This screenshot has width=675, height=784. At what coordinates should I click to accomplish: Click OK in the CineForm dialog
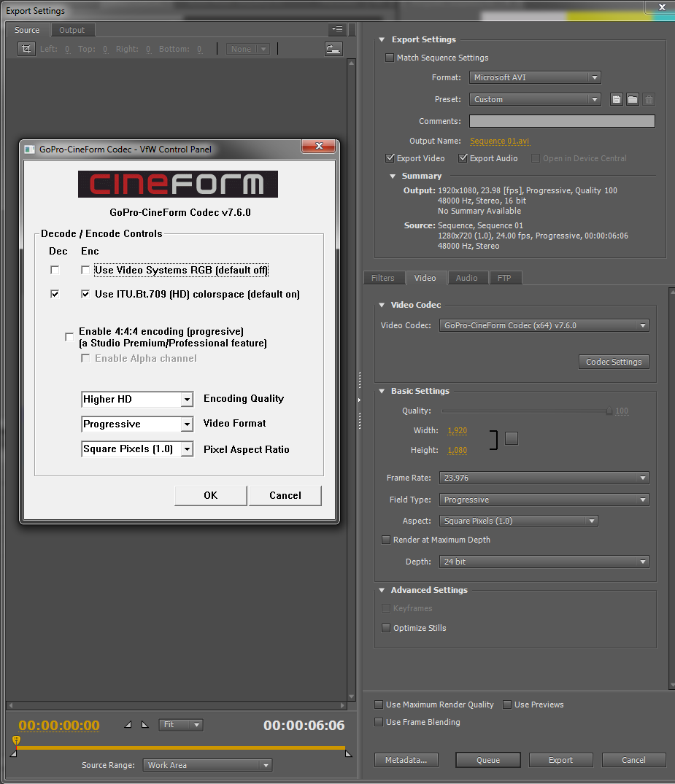pos(210,495)
